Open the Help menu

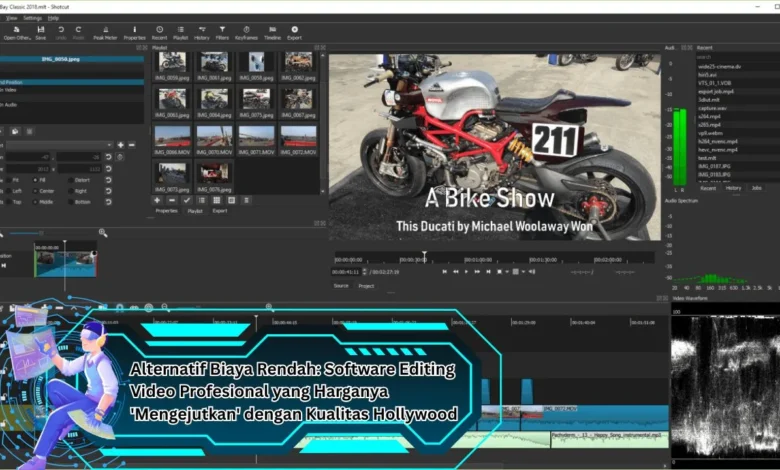53,18
